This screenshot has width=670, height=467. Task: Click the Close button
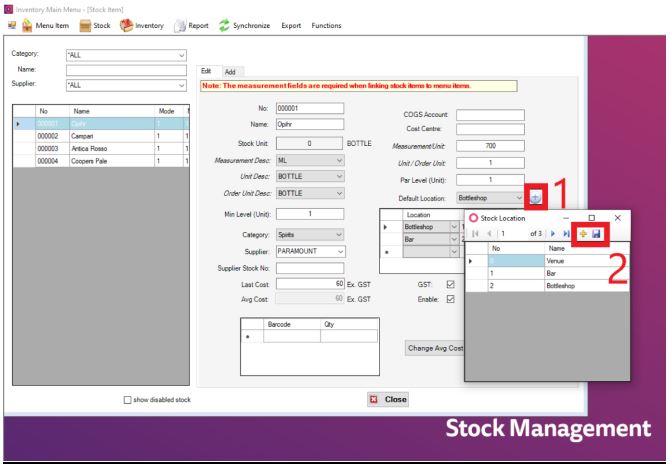[389, 399]
